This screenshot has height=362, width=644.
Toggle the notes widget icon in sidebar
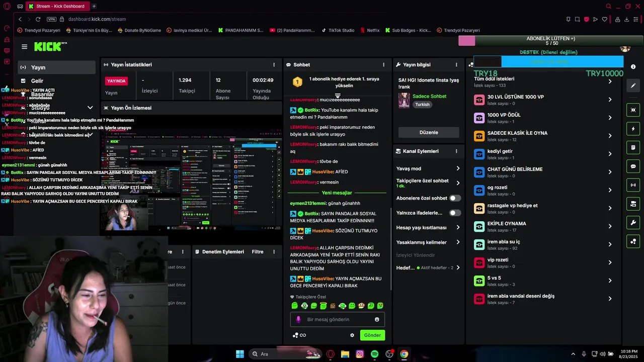[x=633, y=147]
